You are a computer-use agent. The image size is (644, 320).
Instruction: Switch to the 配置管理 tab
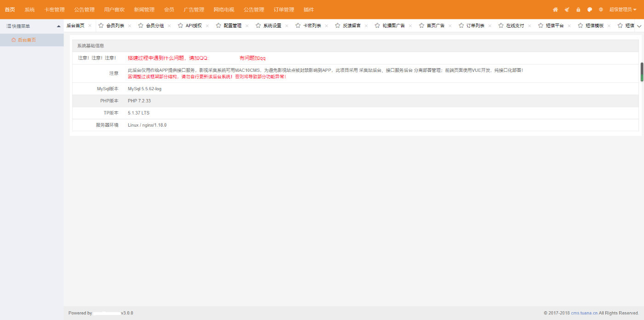pyautogui.click(x=232, y=26)
